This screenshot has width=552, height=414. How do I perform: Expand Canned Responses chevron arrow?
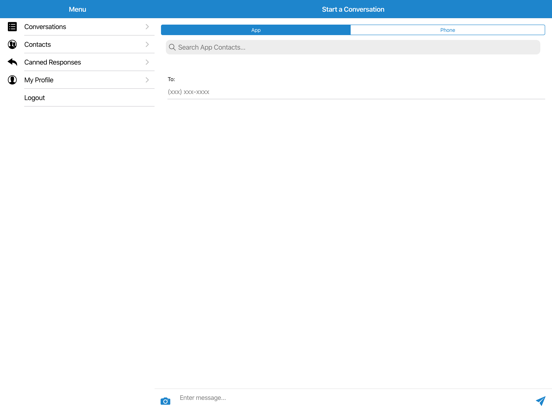tap(147, 62)
